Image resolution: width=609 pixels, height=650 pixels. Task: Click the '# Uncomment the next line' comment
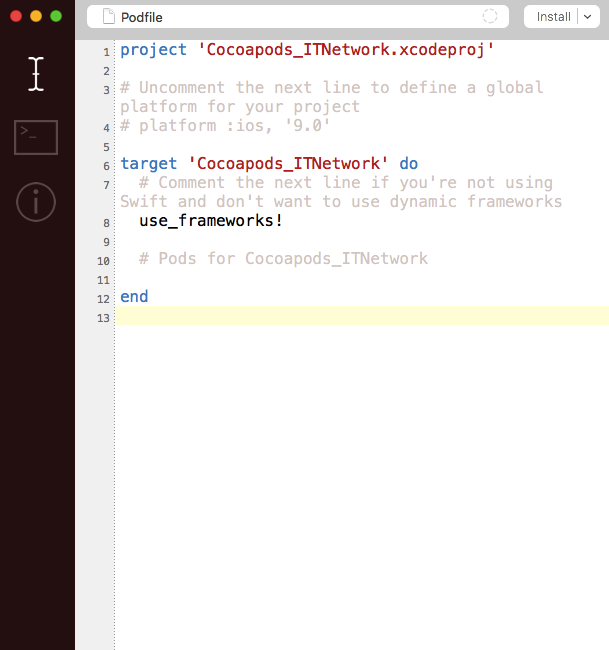pyautogui.click(x=332, y=97)
